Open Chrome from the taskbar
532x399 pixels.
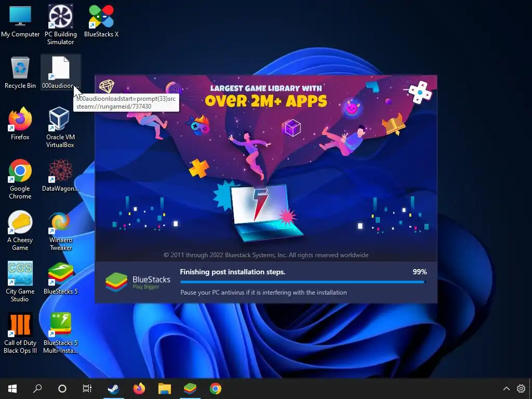[x=216, y=389]
